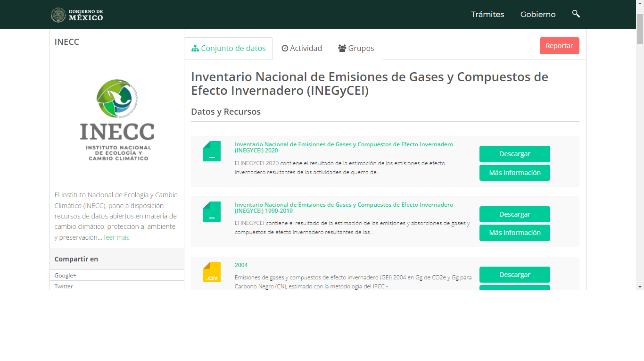Screen dimensions: 644x361
Task: Open Gobierno in top navigation
Action: tap(538, 14)
